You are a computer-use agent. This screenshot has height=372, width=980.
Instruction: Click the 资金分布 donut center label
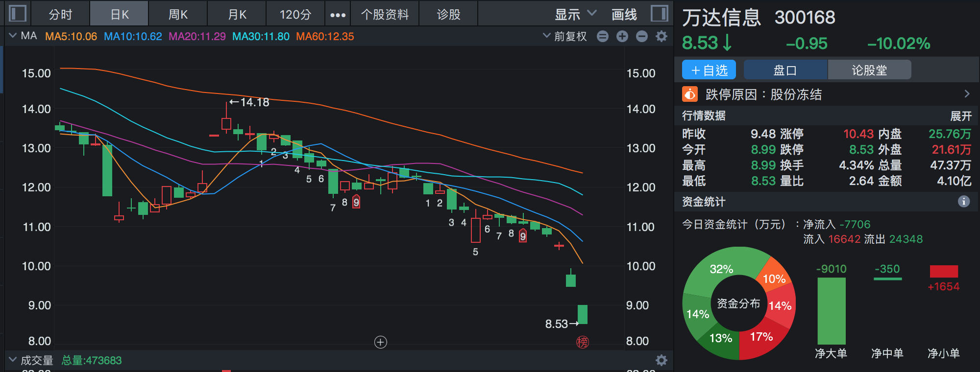738,303
